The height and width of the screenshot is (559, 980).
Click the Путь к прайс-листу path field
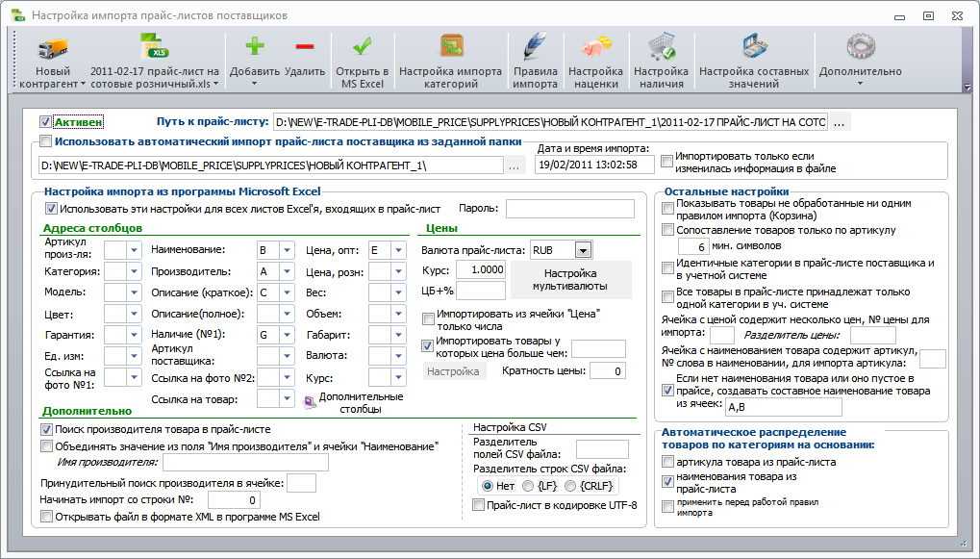551,122
